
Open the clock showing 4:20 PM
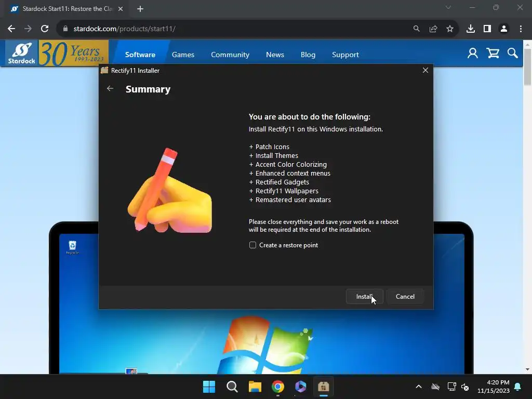pos(494,387)
